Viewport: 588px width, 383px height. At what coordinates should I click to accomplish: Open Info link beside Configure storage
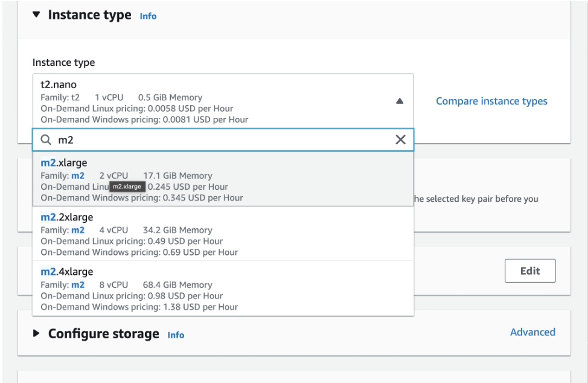(176, 335)
